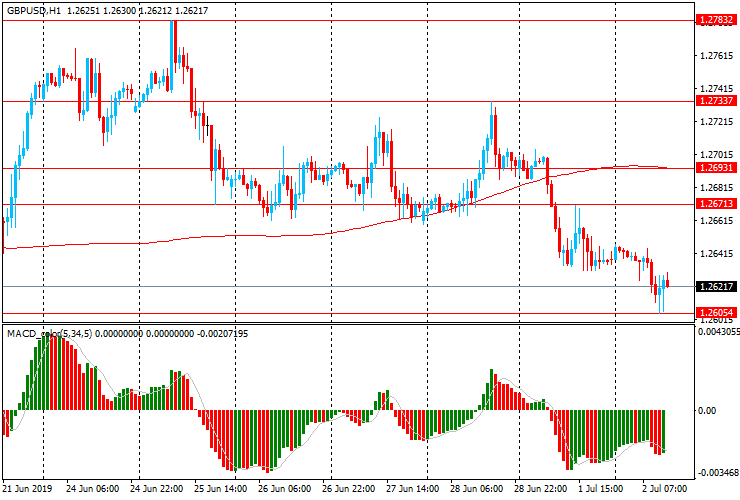Click the 1.26415 price scale value
Viewport: 740px width, 500px height.
[717, 254]
